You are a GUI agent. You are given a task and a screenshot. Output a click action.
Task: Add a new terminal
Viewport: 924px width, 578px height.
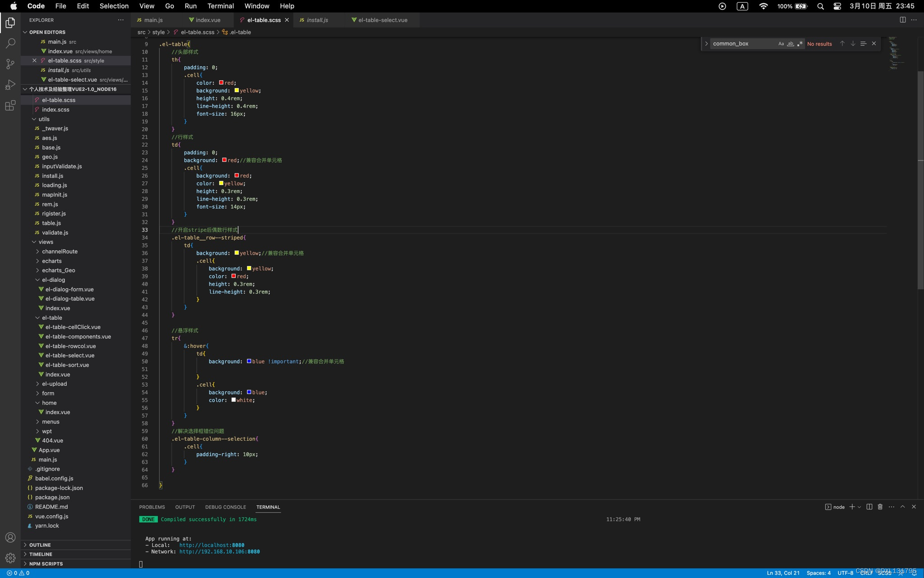pos(852,507)
